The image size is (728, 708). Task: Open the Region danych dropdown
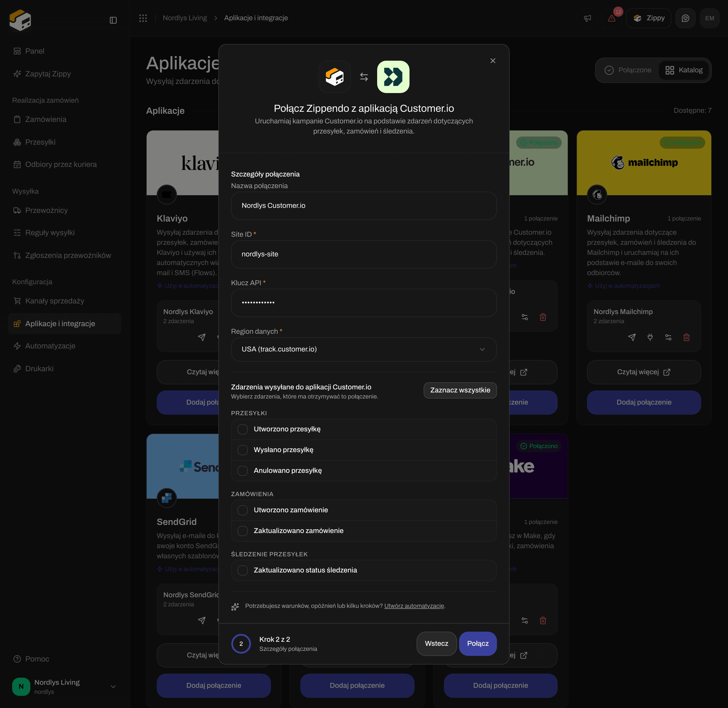(x=364, y=349)
